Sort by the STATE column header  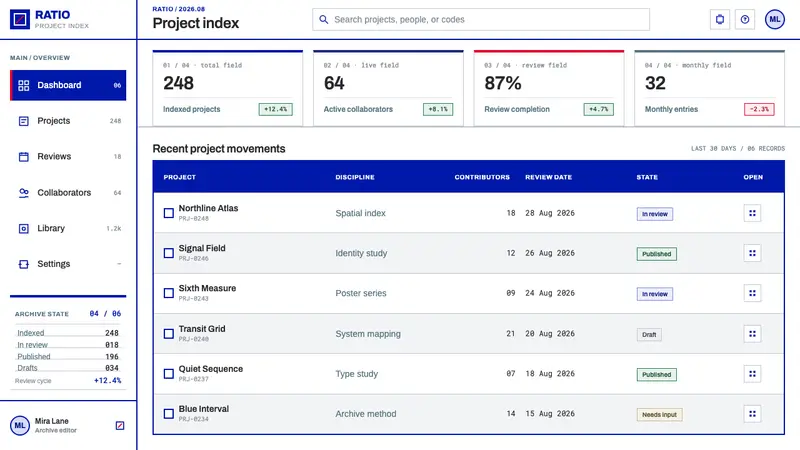[x=647, y=177]
